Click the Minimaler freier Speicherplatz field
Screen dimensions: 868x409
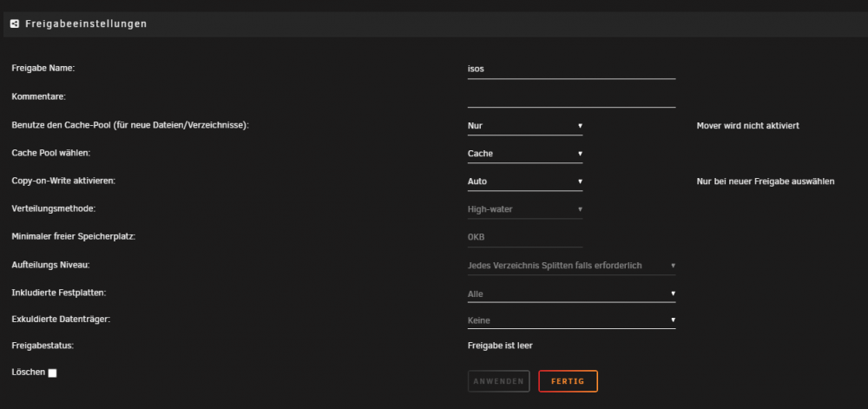tap(525, 237)
